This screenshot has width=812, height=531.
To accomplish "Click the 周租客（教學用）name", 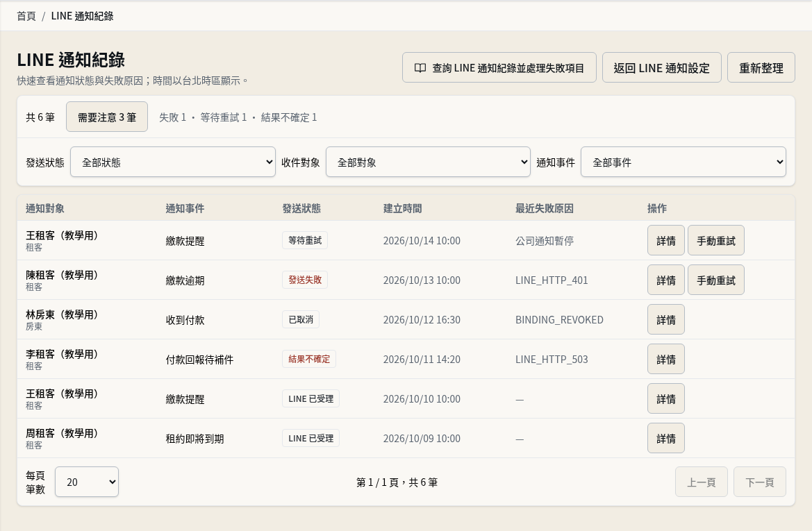I will [62, 433].
